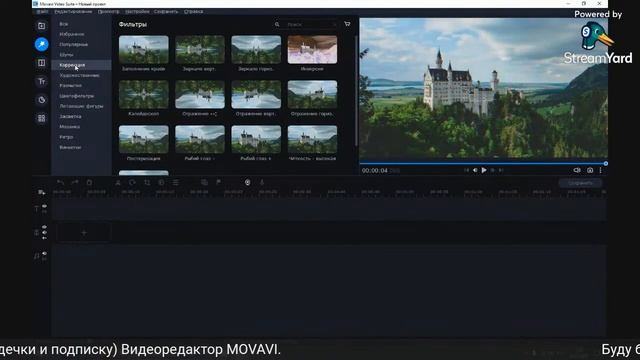Screen dimensions: 640x360
Task: Select the Crop tool in timeline toolbar
Action: coord(147,182)
